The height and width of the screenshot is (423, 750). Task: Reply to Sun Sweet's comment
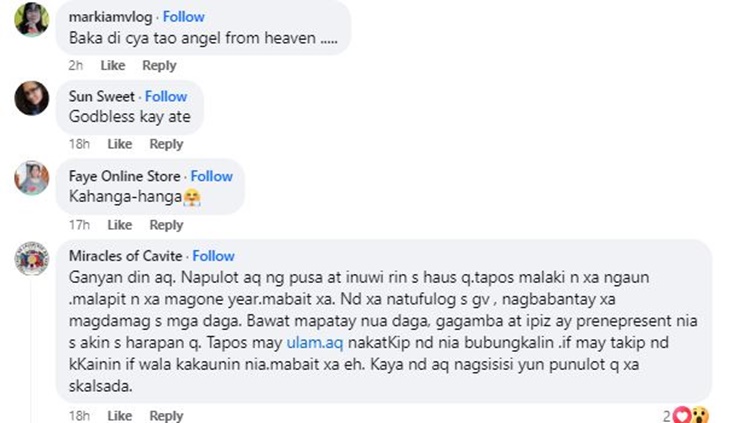166,144
